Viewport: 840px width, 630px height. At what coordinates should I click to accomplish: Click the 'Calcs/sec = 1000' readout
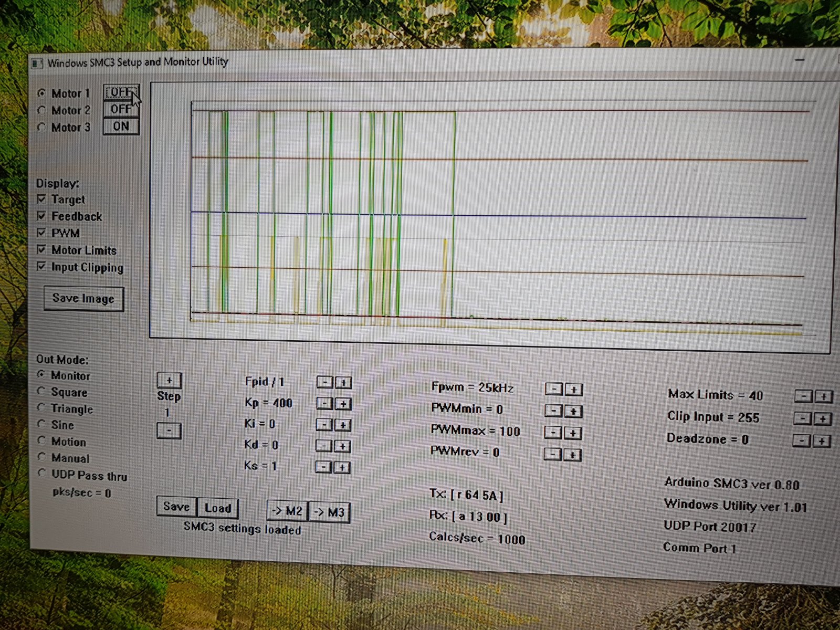(477, 538)
